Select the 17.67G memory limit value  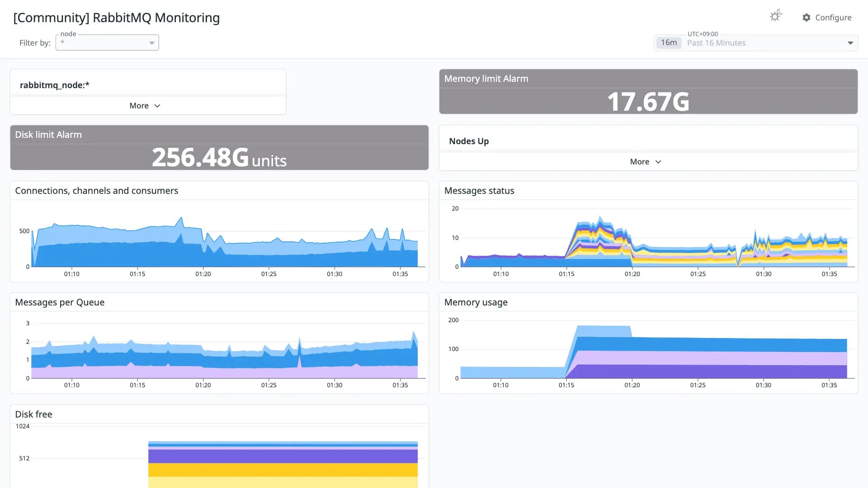(x=648, y=101)
